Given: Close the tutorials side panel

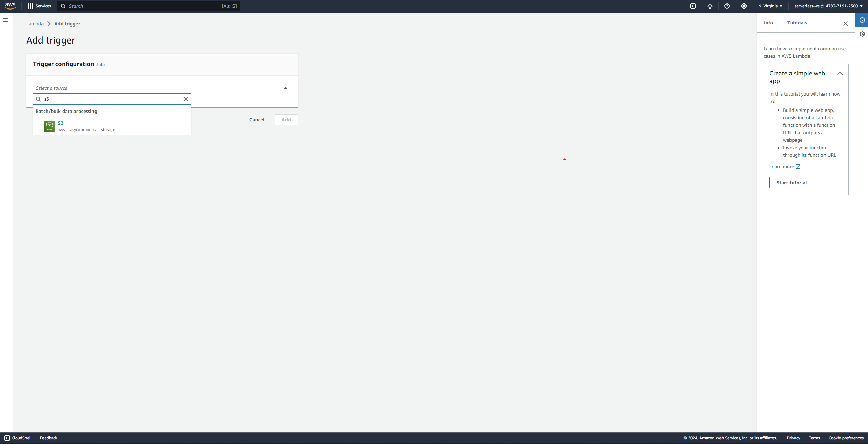Looking at the screenshot, I should [845, 23].
